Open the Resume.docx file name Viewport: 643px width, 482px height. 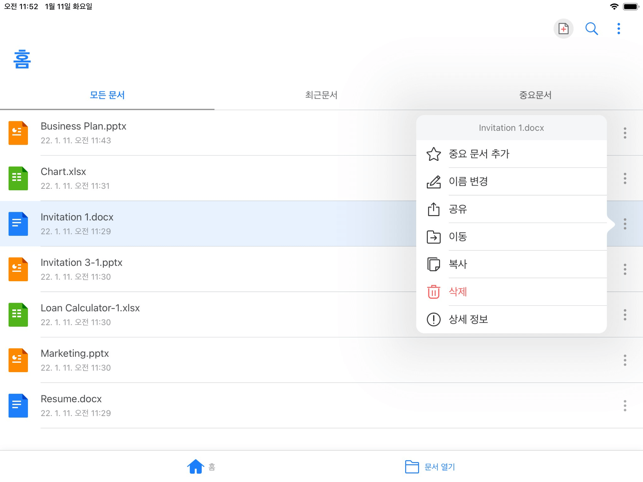click(x=71, y=399)
